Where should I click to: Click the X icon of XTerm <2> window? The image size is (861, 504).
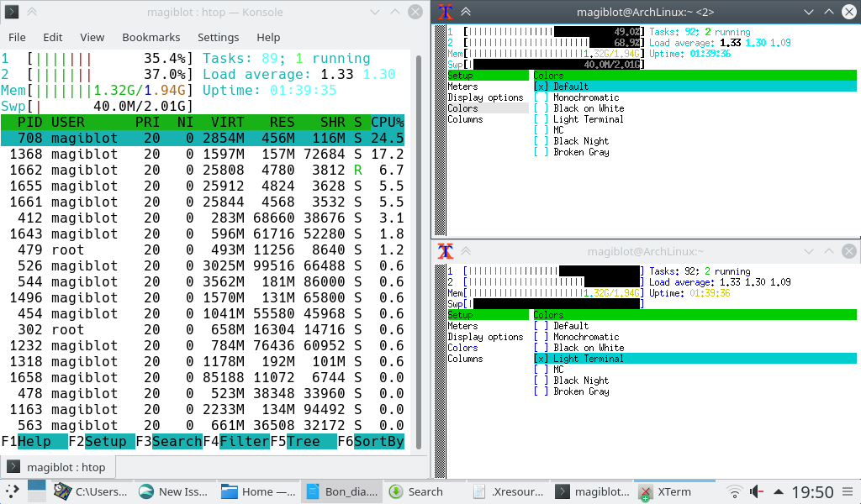click(x=446, y=12)
